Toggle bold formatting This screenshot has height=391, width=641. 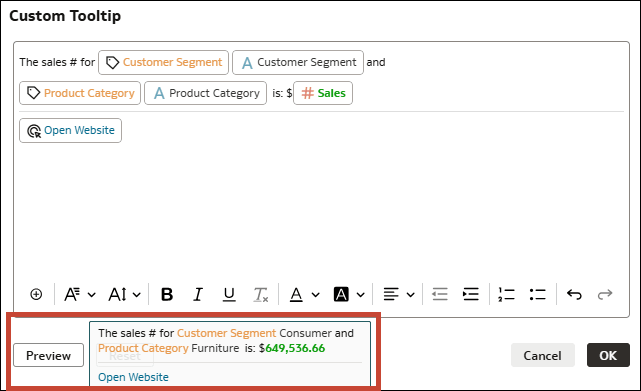click(x=167, y=294)
